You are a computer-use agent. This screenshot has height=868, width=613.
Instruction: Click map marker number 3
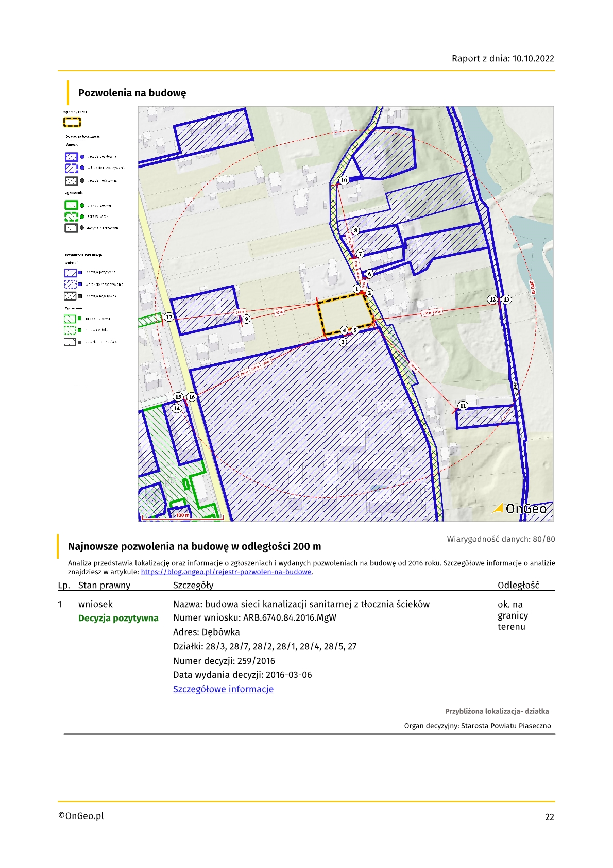(x=343, y=341)
